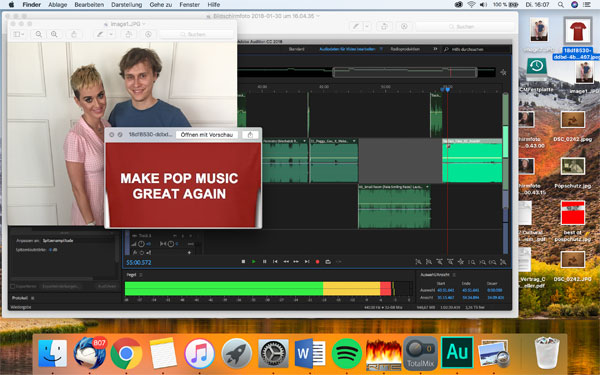Image resolution: width=600 pixels, height=375 pixels.
Task: Open Ablage menu
Action: pyautogui.click(x=58, y=5)
